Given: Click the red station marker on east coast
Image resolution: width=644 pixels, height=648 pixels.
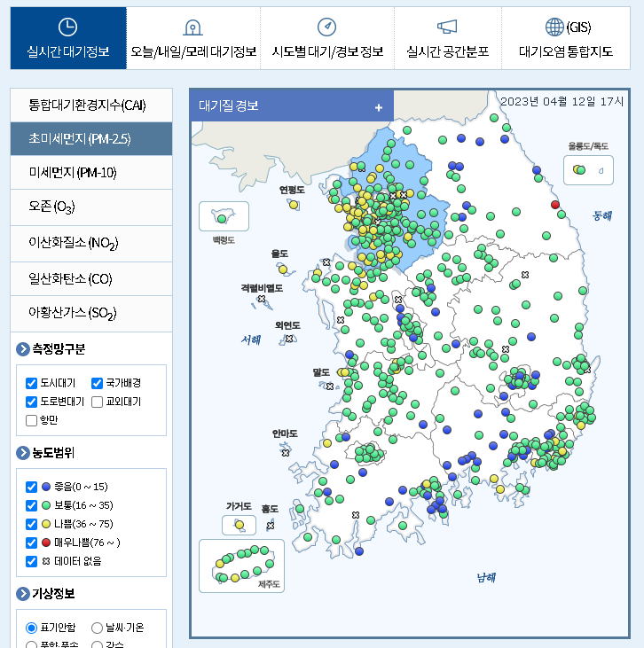Looking at the screenshot, I should pyautogui.click(x=555, y=205).
